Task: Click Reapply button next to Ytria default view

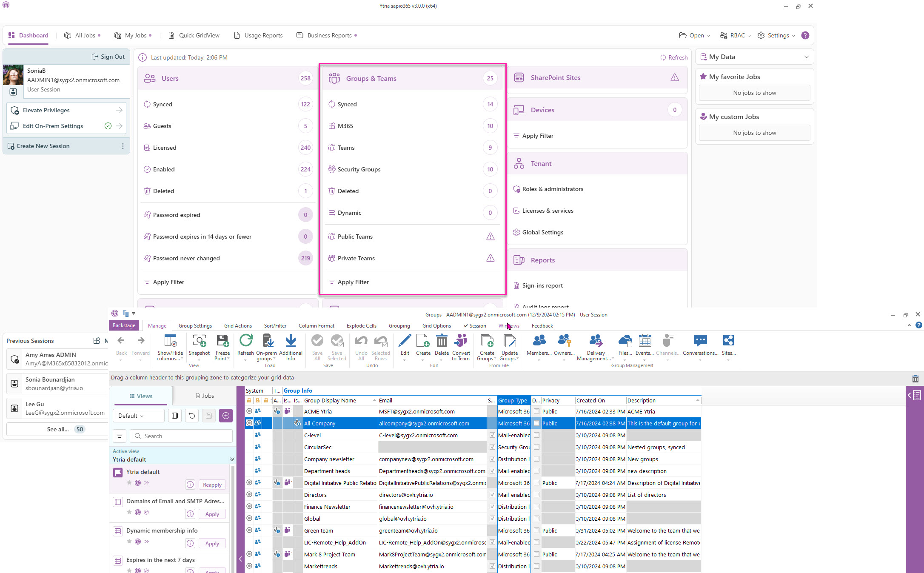Action: pyautogui.click(x=213, y=485)
